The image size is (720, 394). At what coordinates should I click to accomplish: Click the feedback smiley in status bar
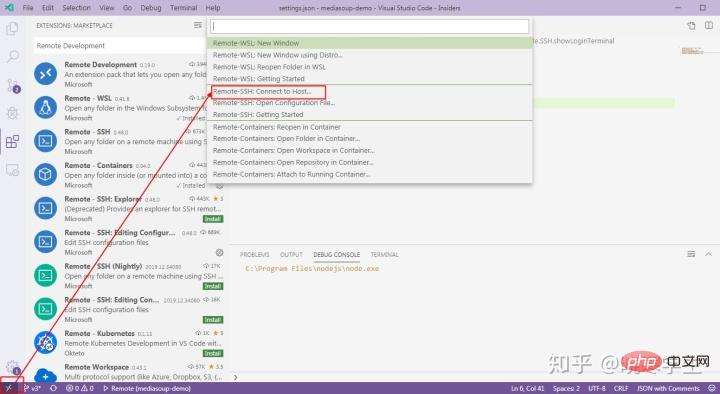[x=712, y=388]
